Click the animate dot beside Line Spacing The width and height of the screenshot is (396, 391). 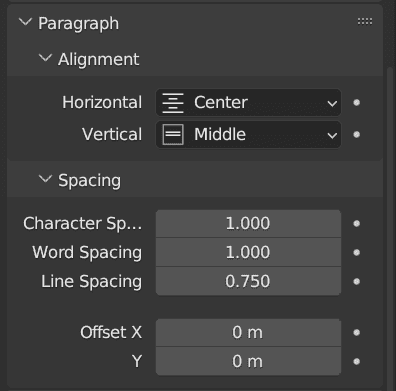[356, 281]
